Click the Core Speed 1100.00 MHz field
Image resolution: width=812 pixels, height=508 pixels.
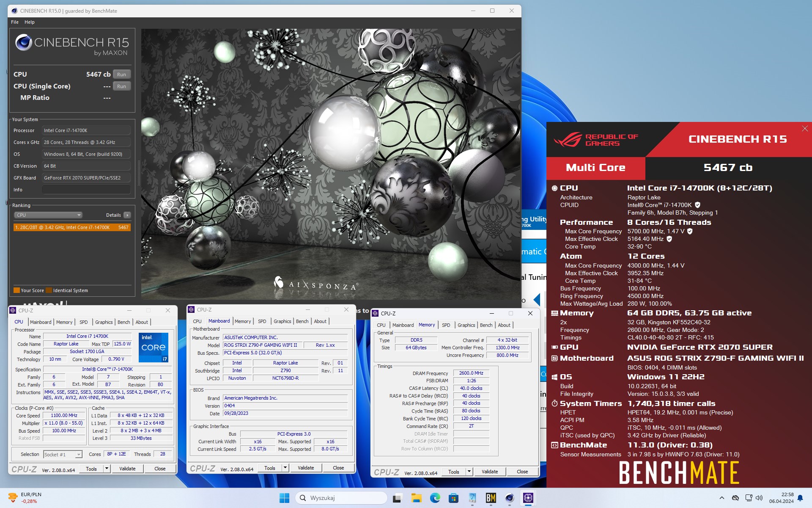pos(64,415)
